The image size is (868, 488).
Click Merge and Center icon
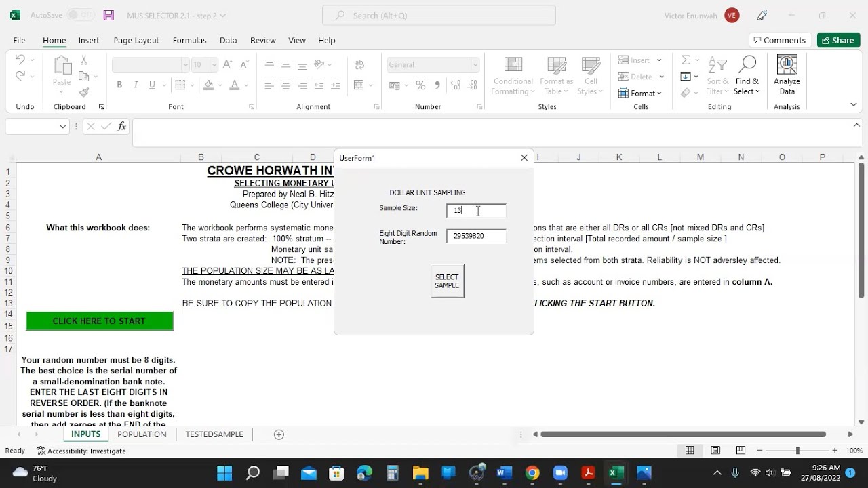click(x=359, y=85)
